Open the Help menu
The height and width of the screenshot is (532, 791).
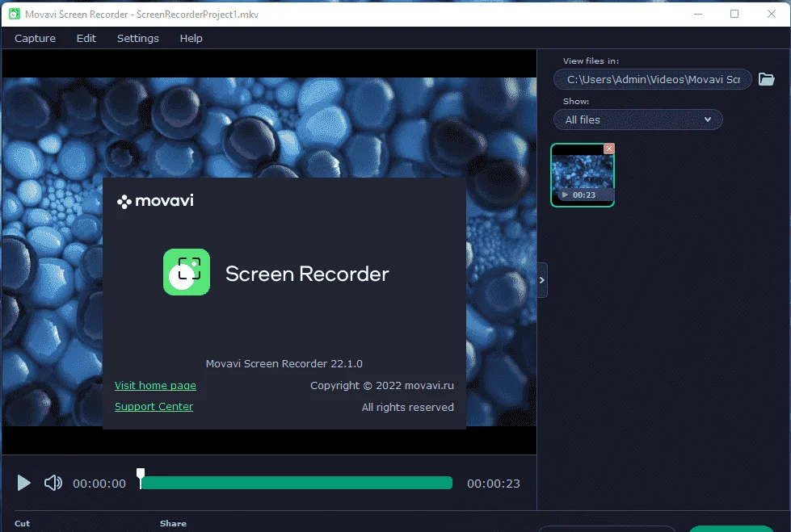(191, 38)
